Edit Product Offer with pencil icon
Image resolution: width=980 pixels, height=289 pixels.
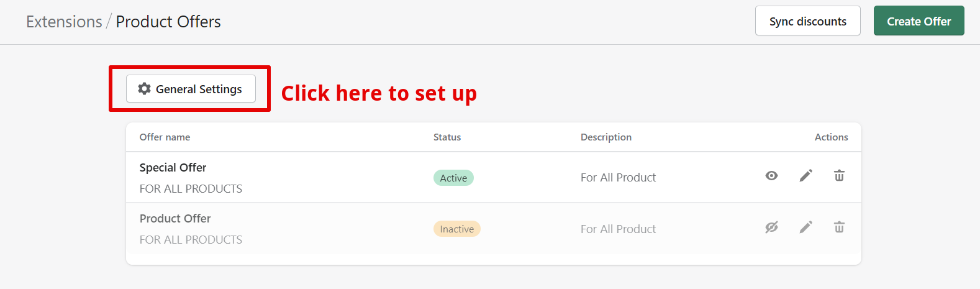pyautogui.click(x=805, y=227)
